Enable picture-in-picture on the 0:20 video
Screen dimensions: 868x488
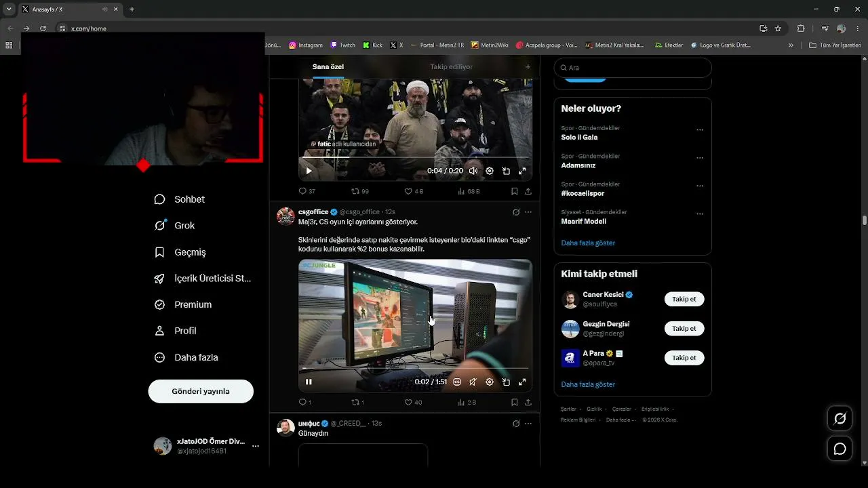click(506, 171)
